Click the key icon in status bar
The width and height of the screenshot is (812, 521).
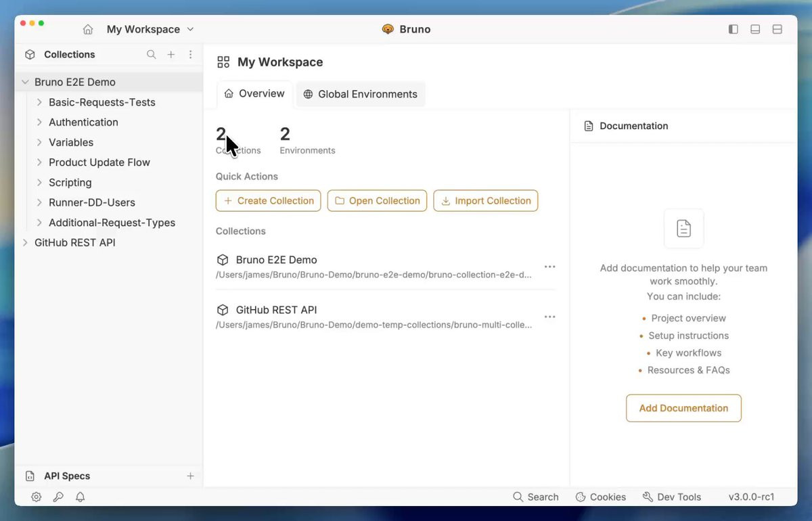58,497
